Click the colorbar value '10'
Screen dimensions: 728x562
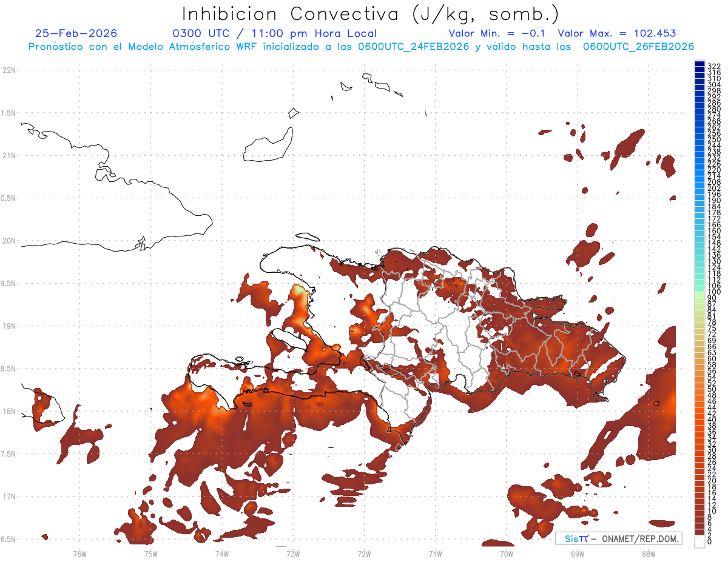(712, 511)
